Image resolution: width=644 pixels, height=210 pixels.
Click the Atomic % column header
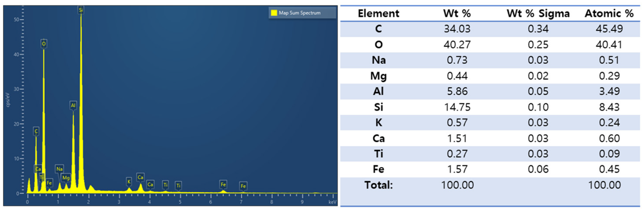[x=609, y=13]
